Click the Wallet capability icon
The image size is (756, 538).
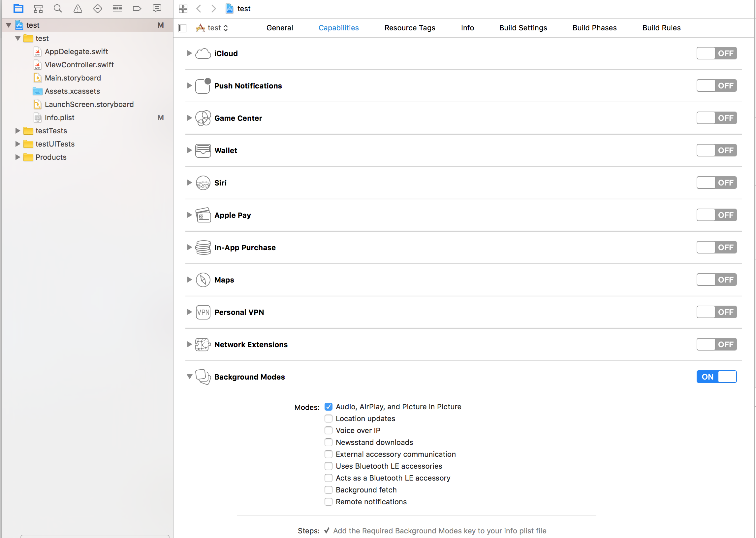point(203,150)
